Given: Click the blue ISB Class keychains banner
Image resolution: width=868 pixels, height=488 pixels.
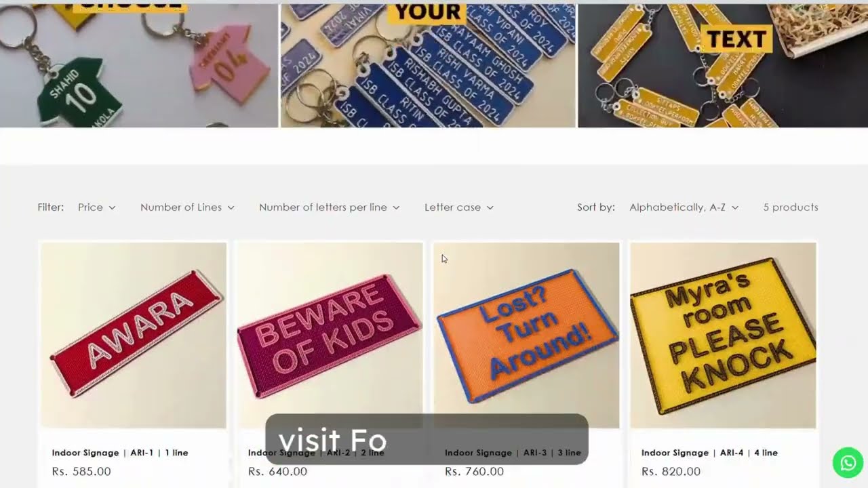Looking at the screenshot, I should click(428, 66).
